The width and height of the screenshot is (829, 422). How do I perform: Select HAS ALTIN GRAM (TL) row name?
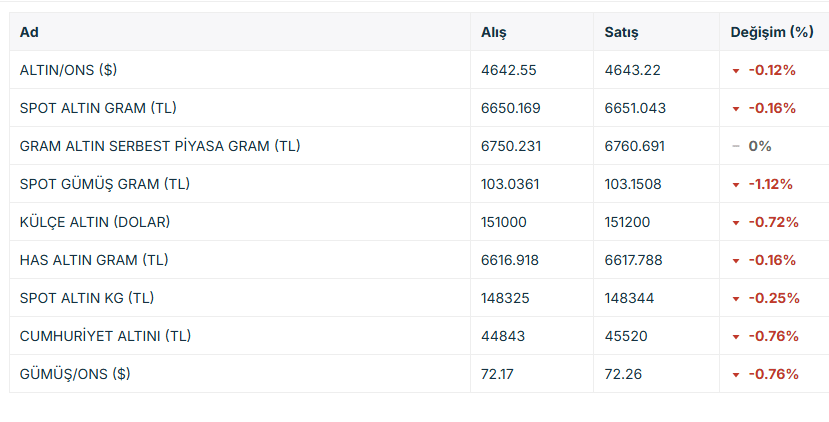coord(94,260)
